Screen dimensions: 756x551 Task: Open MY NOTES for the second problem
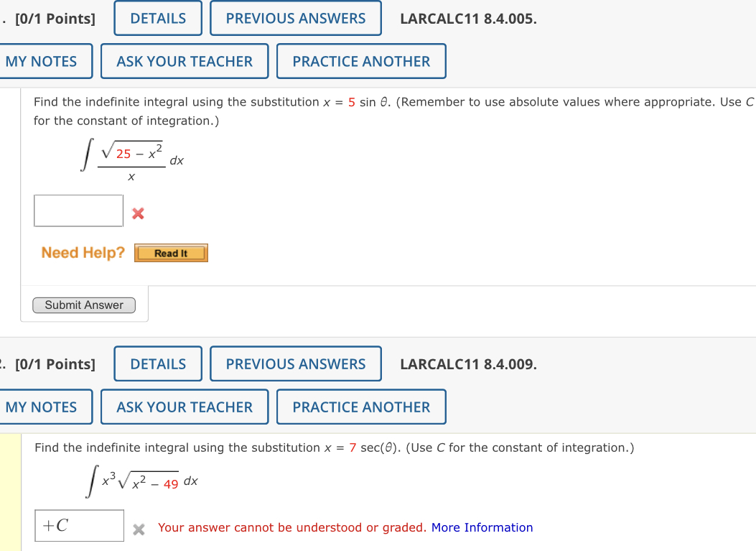41,407
